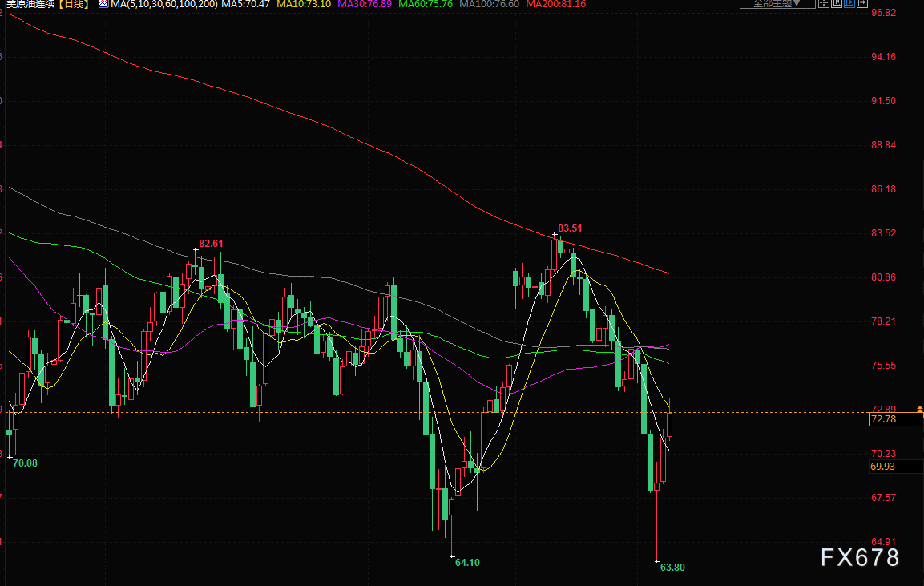
Task: Click the 82.61 peak price marker
Action: (x=211, y=244)
